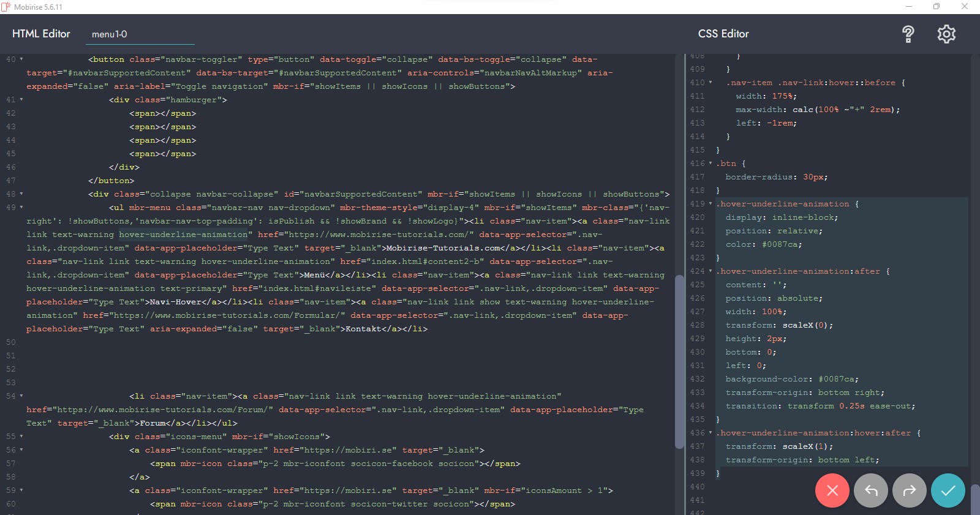Click the CSS Editor heading
980x515 pixels.
point(723,34)
